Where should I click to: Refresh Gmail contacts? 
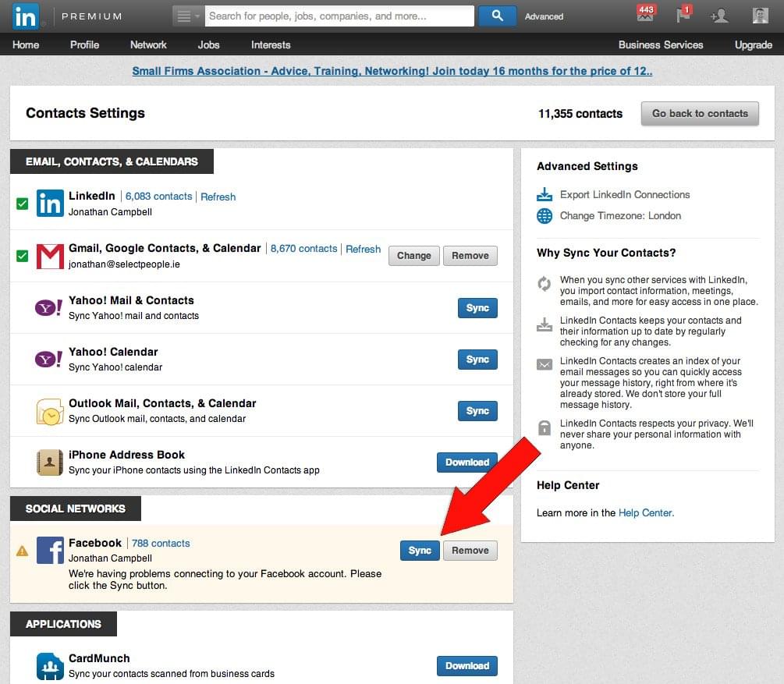pos(363,249)
